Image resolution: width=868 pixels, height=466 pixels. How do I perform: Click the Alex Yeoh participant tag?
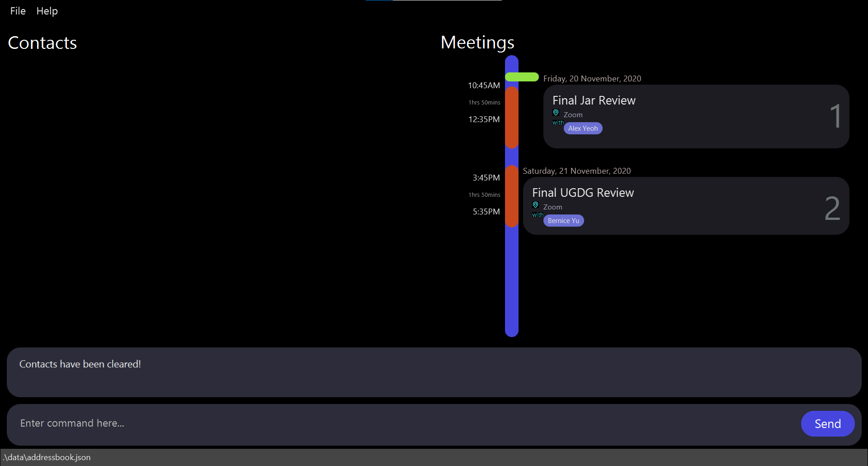click(x=583, y=128)
